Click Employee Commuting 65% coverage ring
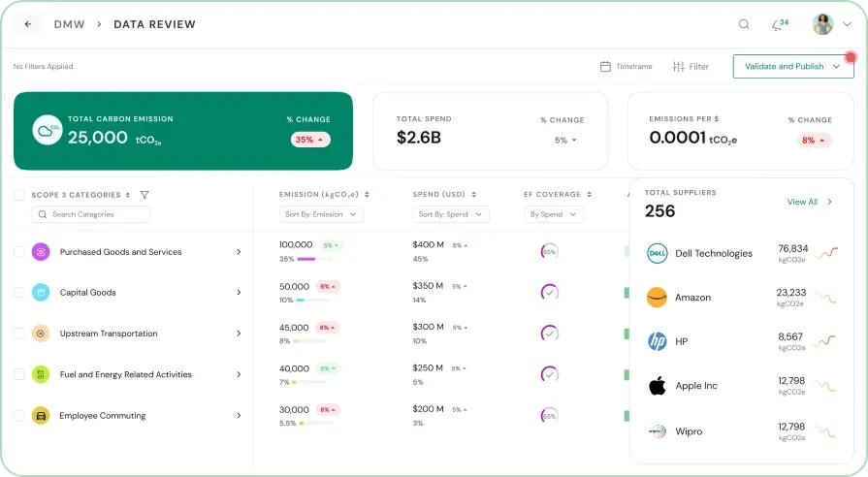This screenshot has width=868, height=477. point(549,416)
